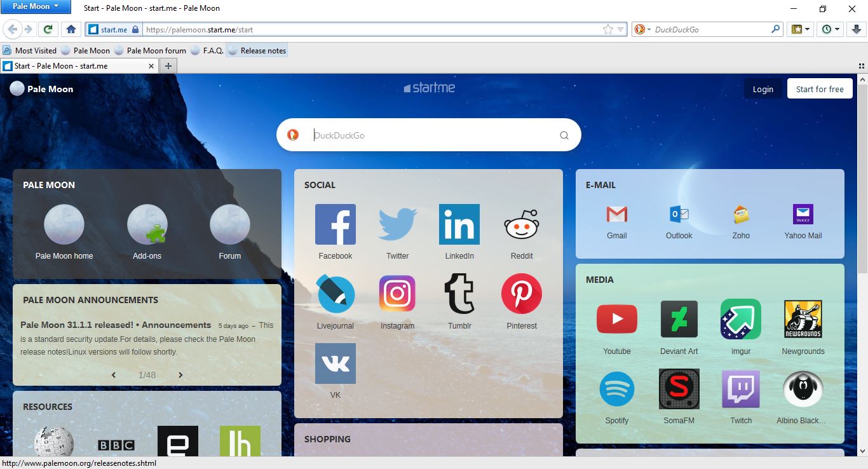Go forward one page in browser
868x469 pixels.
[x=28, y=29]
